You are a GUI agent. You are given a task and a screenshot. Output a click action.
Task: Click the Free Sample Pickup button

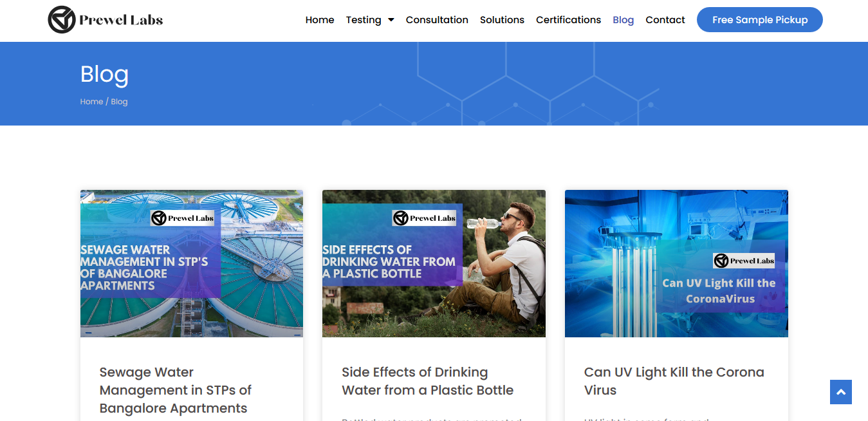coord(759,20)
